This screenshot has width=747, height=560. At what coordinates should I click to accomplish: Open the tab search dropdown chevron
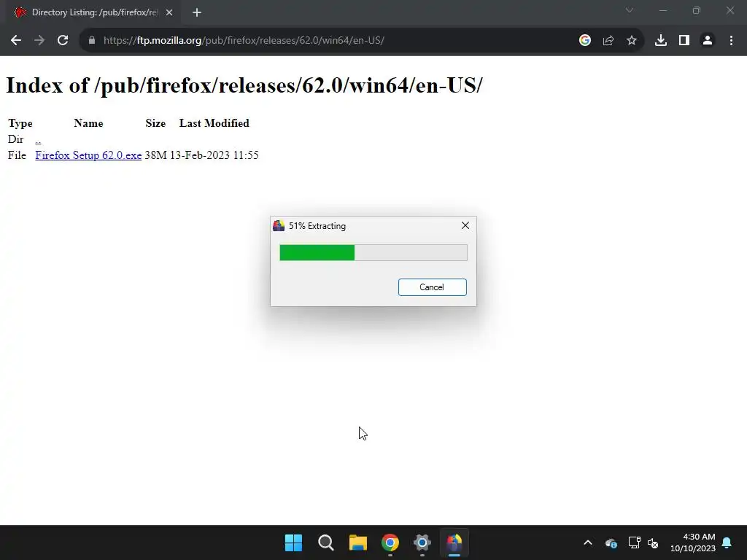[629, 10]
